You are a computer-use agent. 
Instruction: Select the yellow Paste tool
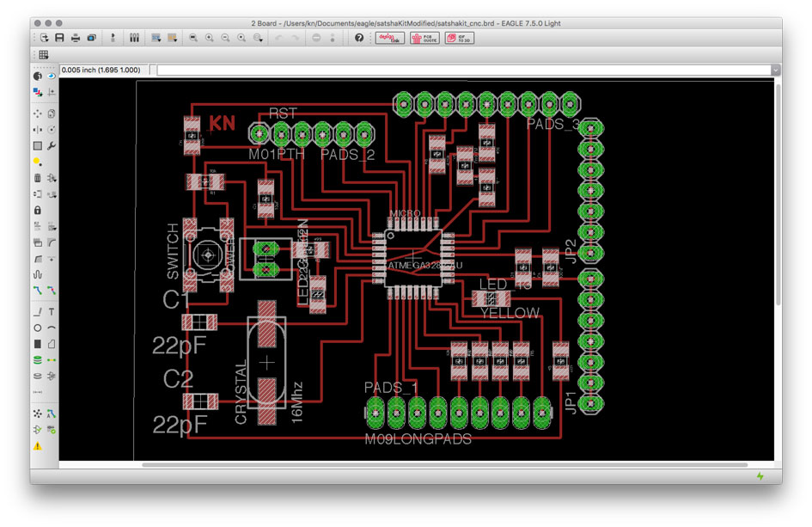(x=37, y=162)
